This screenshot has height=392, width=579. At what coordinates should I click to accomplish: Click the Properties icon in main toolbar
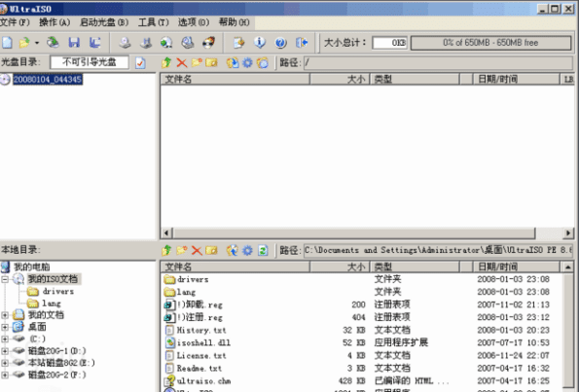239,43
